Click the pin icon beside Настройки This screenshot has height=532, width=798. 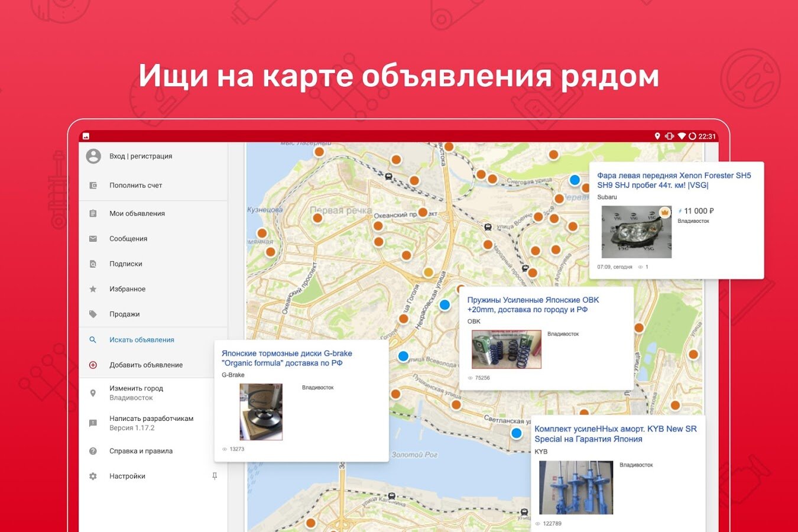point(215,476)
